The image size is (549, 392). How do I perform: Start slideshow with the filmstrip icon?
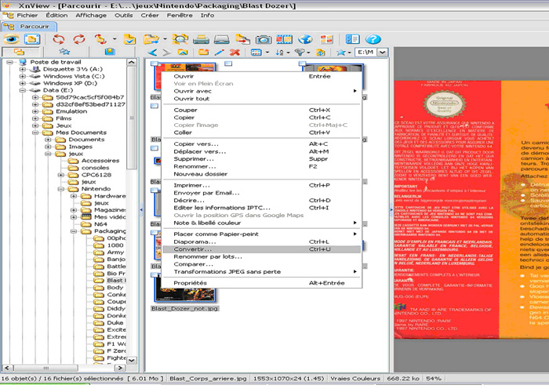284,39
